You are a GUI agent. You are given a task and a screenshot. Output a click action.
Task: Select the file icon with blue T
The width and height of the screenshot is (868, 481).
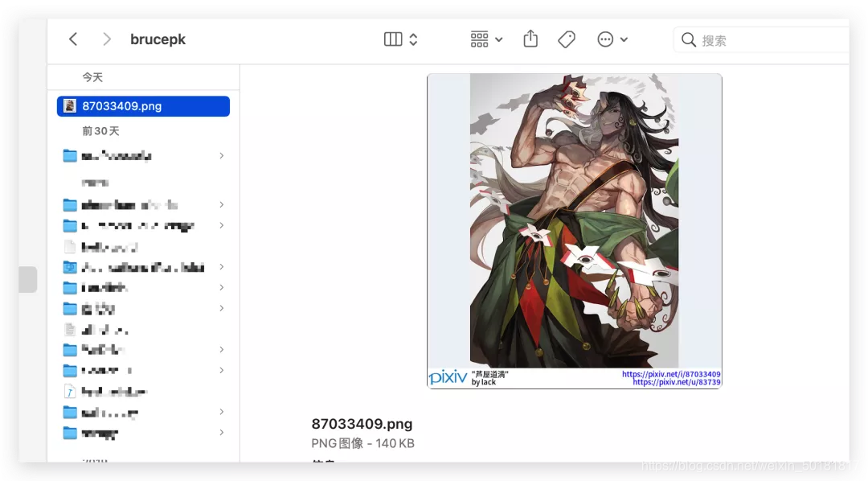[70, 392]
